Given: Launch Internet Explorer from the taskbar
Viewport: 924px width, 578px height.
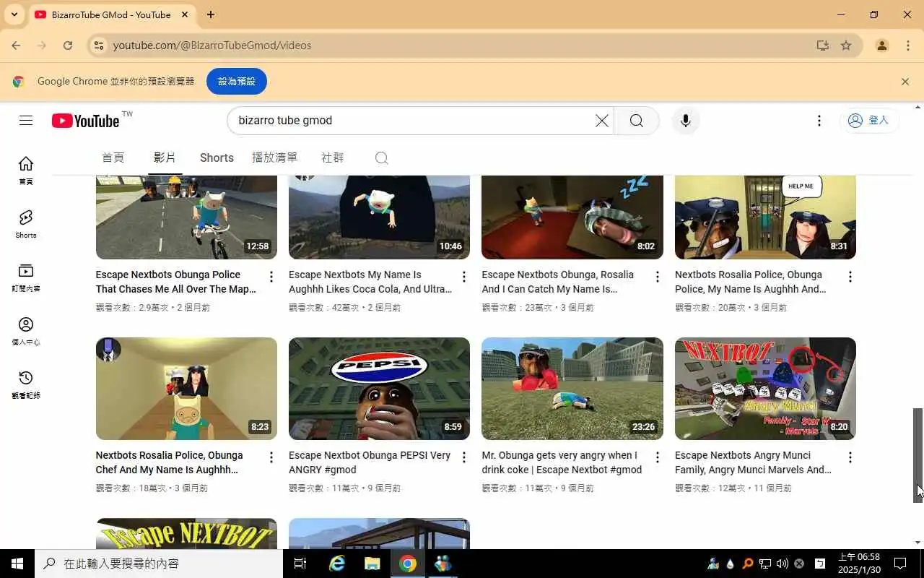Looking at the screenshot, I should click(x=337, y=564).
